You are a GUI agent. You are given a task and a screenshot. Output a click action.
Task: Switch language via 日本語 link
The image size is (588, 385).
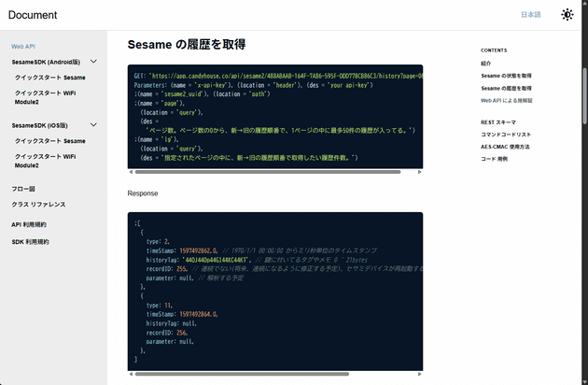point(531,15)
